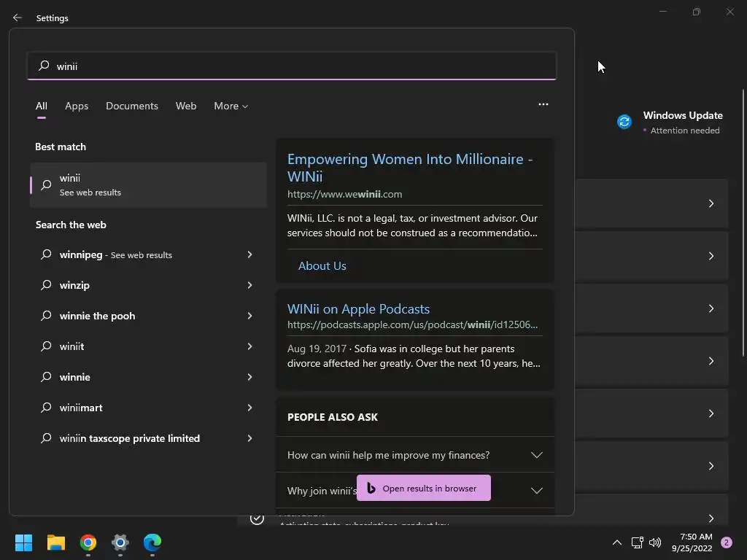This screenshot has height=560, width=747.
Task: Expand winnie the pooh suggestion arrow
Action: coord(249,316)
